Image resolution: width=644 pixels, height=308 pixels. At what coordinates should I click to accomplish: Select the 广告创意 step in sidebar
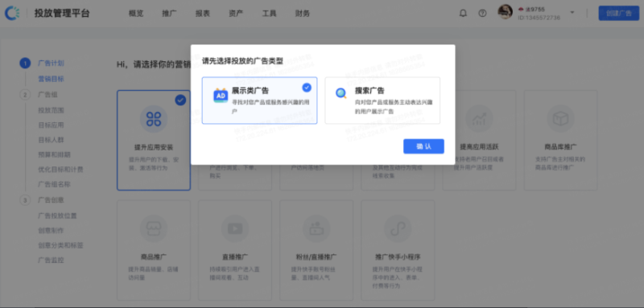click(51, 200)
